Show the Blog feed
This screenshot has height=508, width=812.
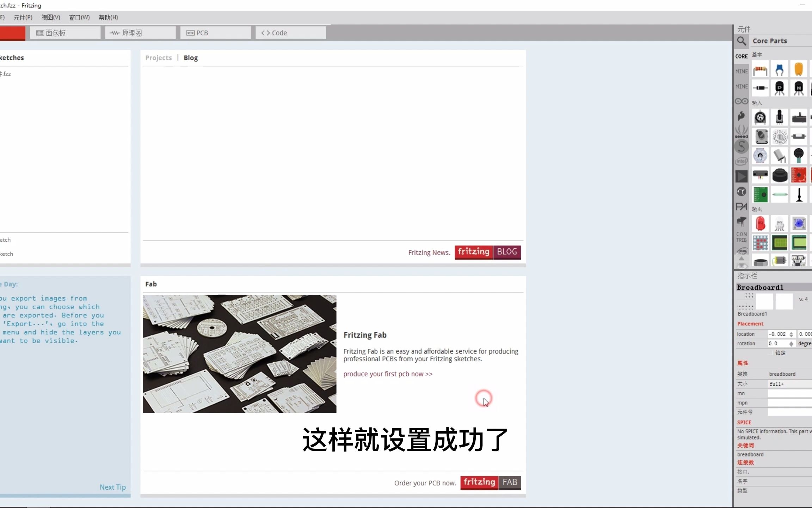tap(191, 58)
